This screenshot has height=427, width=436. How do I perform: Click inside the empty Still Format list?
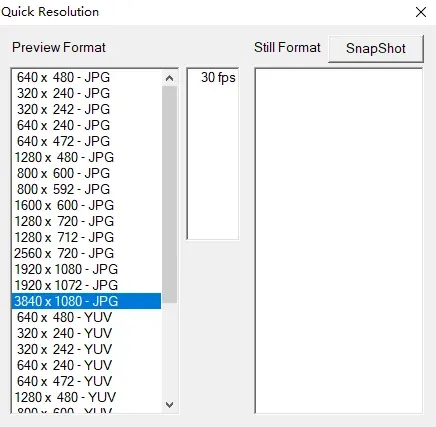click(339, 241)
